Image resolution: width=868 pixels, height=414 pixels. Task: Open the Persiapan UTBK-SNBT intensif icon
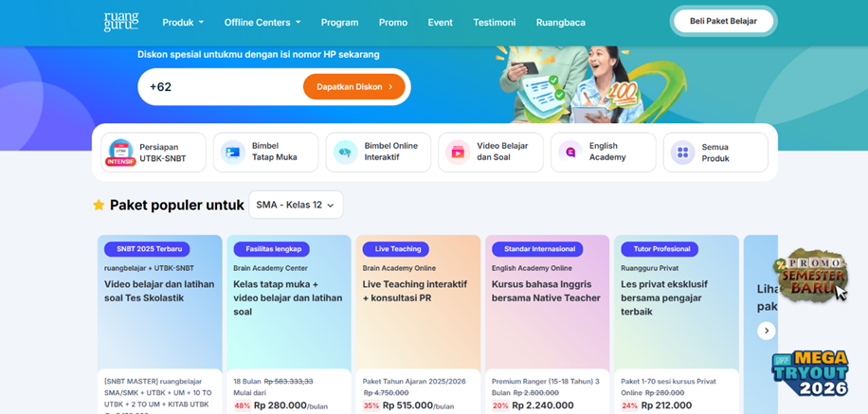pyautogui.click(x=120, y=153)
